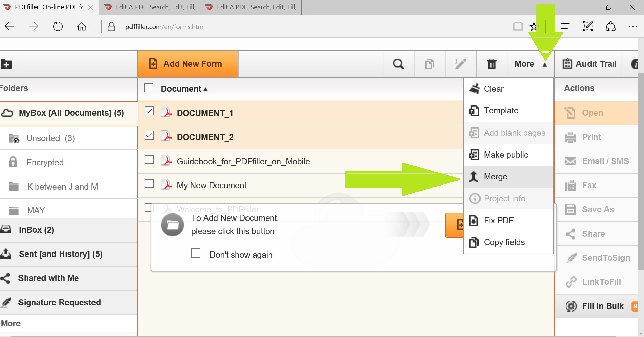Select My New Document file name
The width and height of the screenshot is (644, 337).
212,186
